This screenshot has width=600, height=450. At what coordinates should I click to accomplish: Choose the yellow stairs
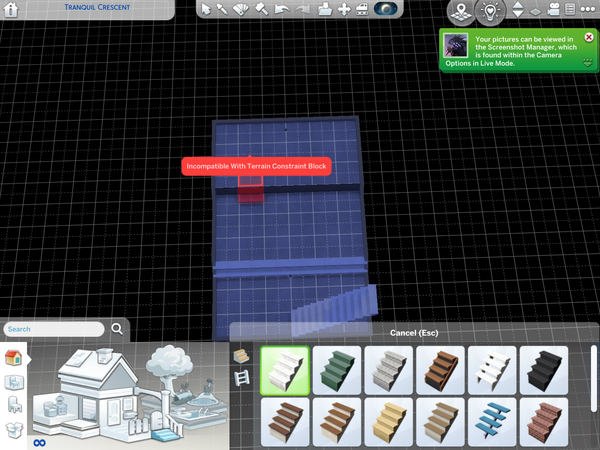click(x=388, y=422)
